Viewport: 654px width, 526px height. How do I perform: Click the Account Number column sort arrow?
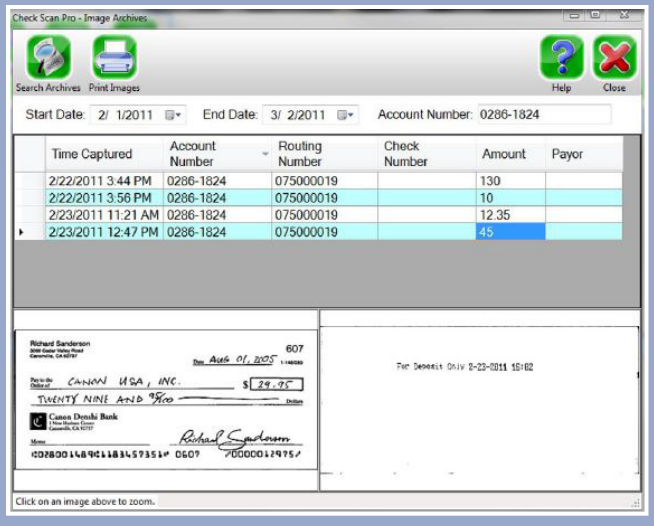pyautogui.click(x=265, y=154)
